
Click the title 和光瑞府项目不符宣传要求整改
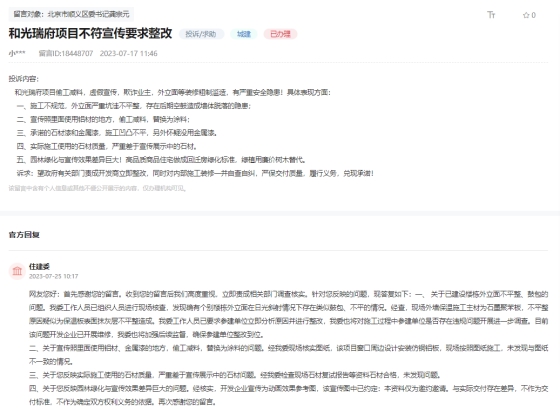[x=90, y=33]
